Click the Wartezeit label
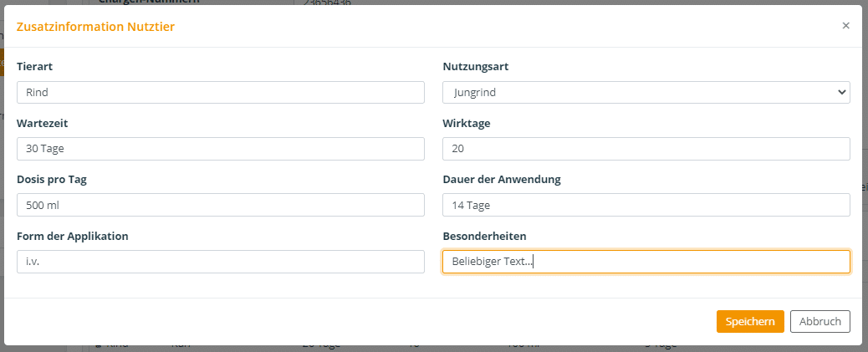Screen dimensions: 868x352 click(43, 124)
